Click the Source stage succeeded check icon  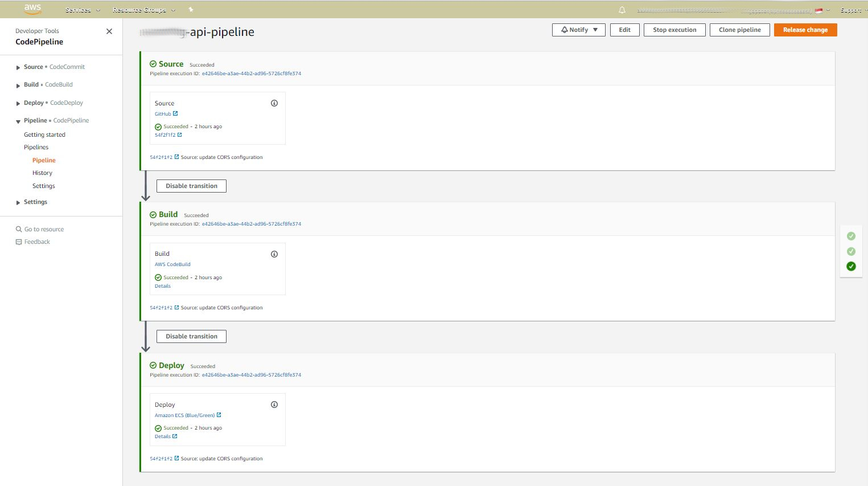coord(153,64)
